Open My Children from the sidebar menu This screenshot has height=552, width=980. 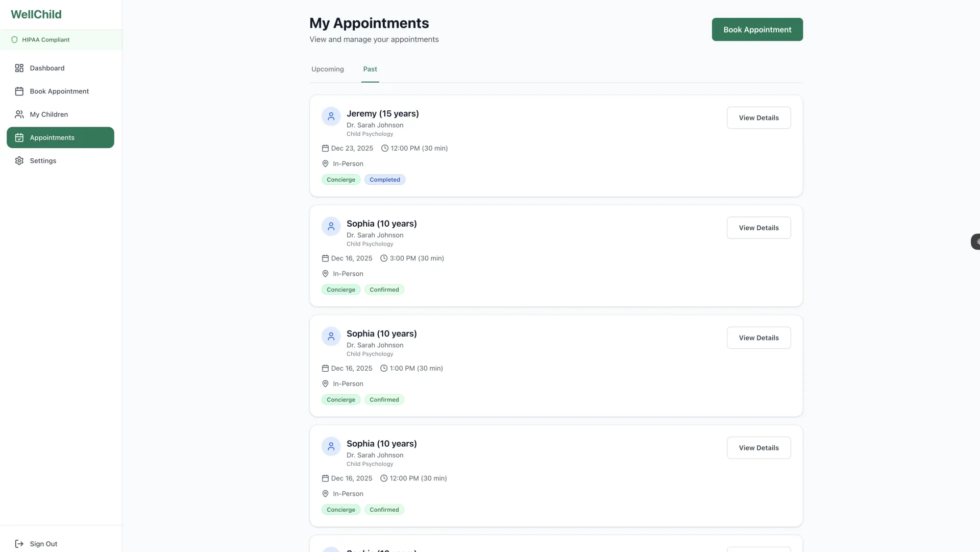[x=49, y=114]
